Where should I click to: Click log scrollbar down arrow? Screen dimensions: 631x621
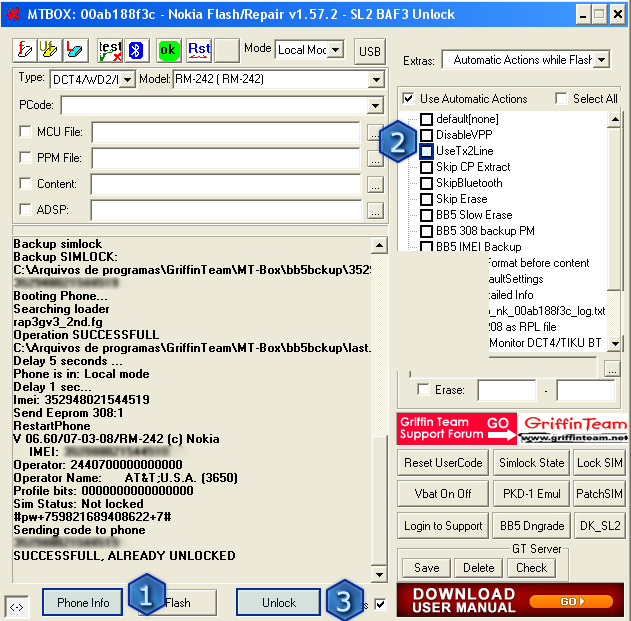click(379, 574)
